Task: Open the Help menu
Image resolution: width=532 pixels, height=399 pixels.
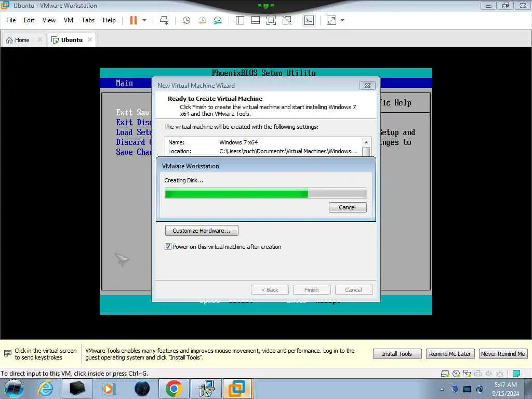Action: (109, 20)
